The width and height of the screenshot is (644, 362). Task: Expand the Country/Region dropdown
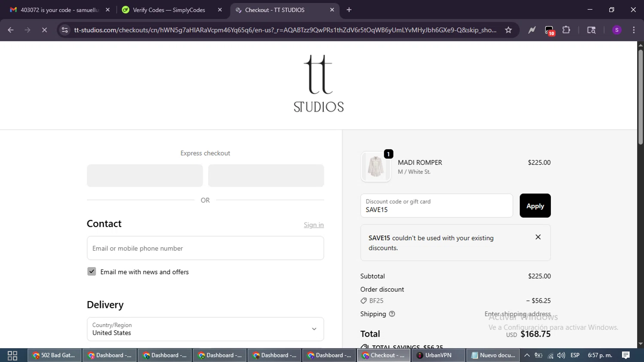click(205, 329)
